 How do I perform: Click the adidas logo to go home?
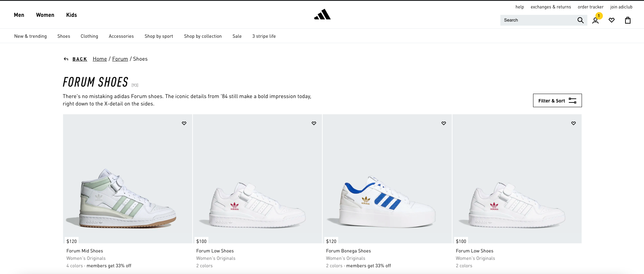322,14
